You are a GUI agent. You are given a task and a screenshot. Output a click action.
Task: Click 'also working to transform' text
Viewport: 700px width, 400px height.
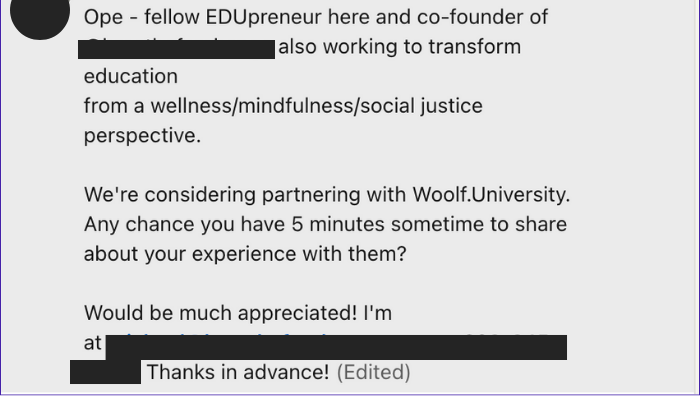pyautogui.click(x=400, y=47)
